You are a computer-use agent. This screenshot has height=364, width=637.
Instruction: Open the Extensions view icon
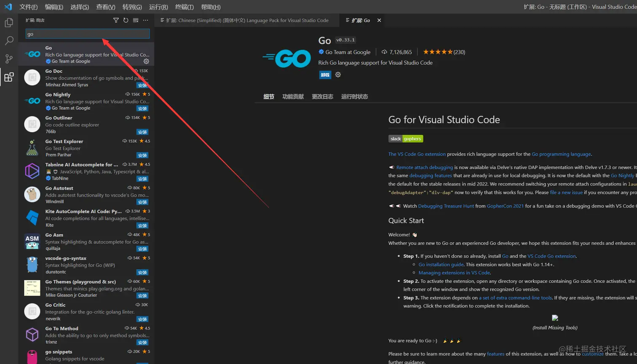[9, 77]
